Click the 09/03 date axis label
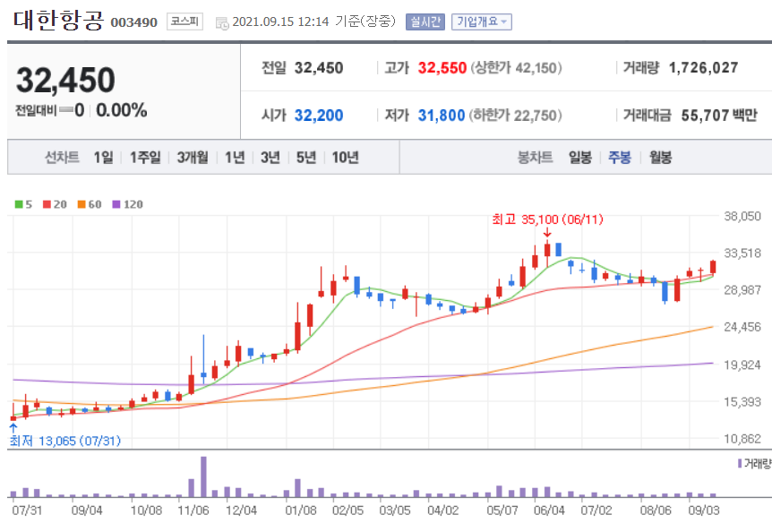The image size is (772, 532). pos(704,511)
